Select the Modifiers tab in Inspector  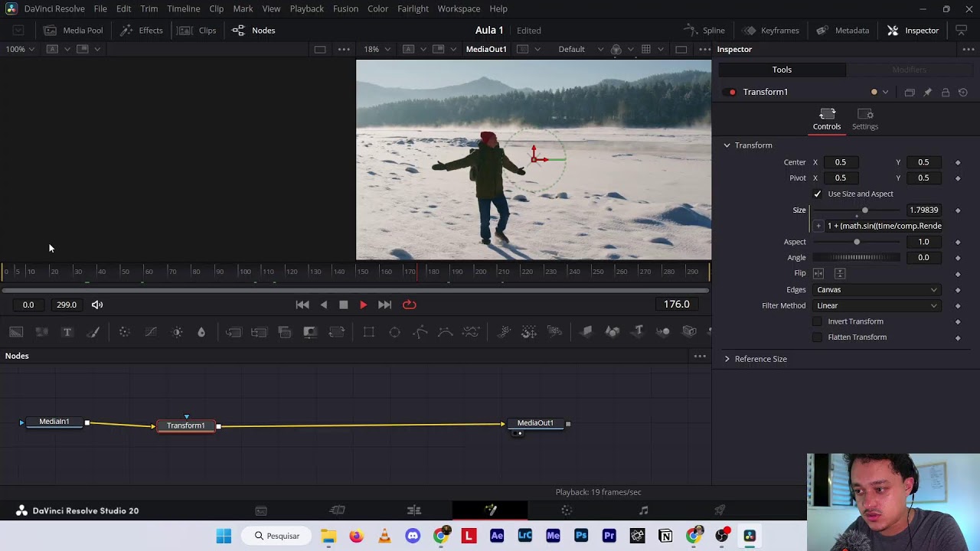point(909,70)
